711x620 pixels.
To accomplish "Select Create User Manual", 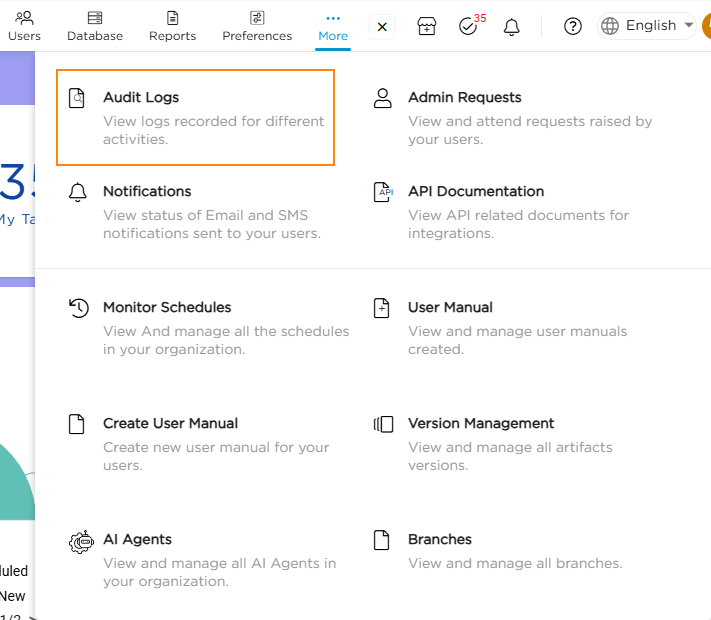I will pyautogui.click(x=170, y=423).
